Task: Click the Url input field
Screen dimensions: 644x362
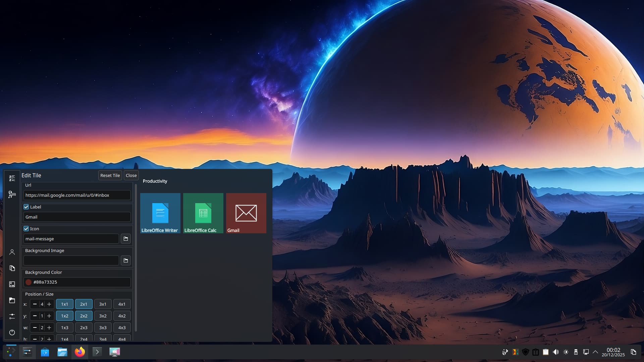Action: pos(77,195)
